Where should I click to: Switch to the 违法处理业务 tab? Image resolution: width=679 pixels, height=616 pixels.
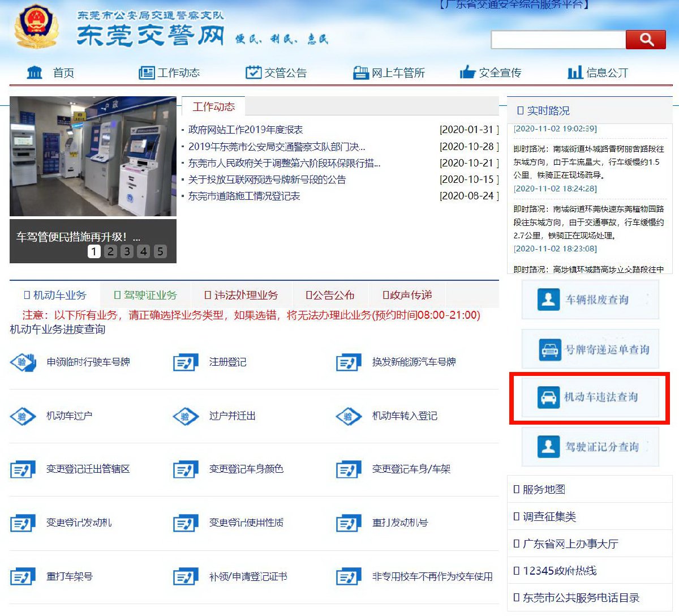click(x=242, y=295)
